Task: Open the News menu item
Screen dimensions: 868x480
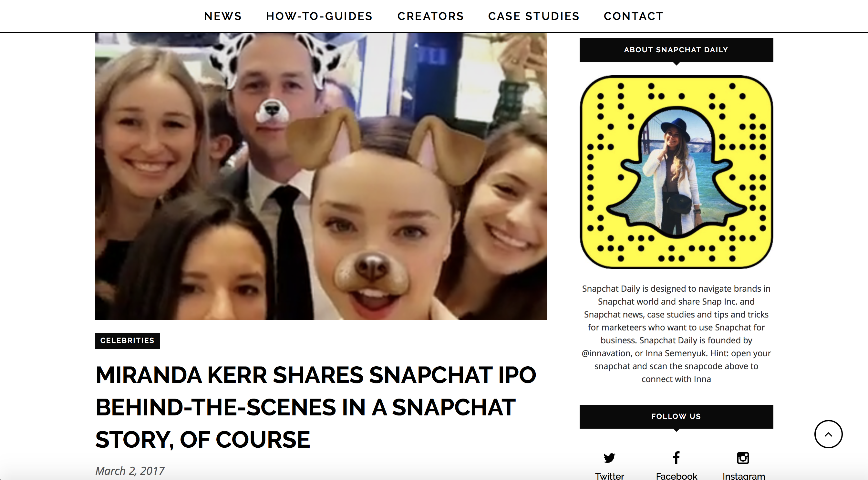Action: pos(223,16)
